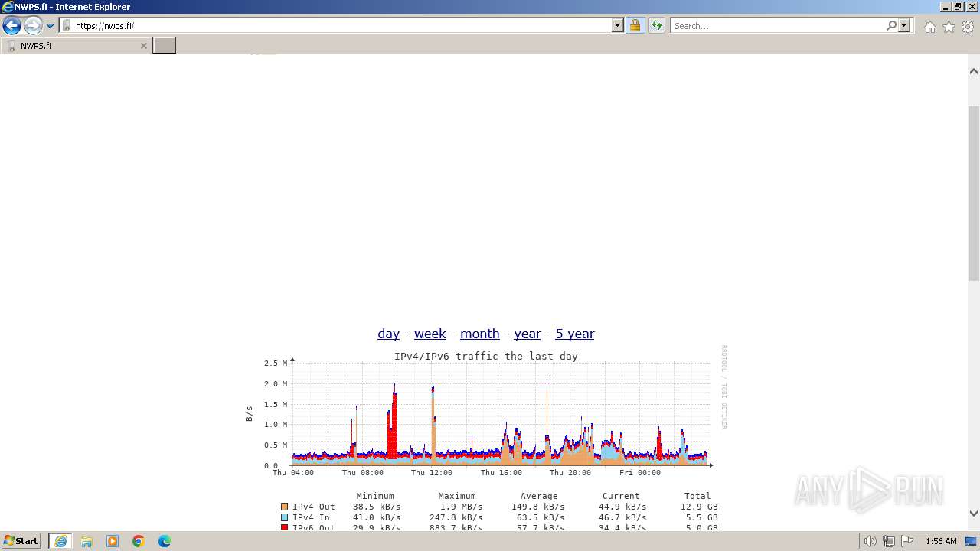Image resolution: width=980 pixels, height=551 pixels.
Task: Open a new blank tab
Action: coord(164,46)
